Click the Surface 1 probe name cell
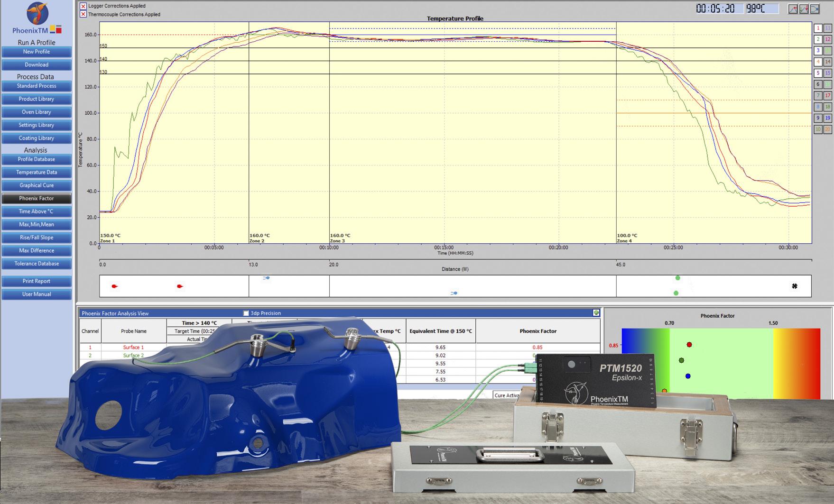 [133, 347]
